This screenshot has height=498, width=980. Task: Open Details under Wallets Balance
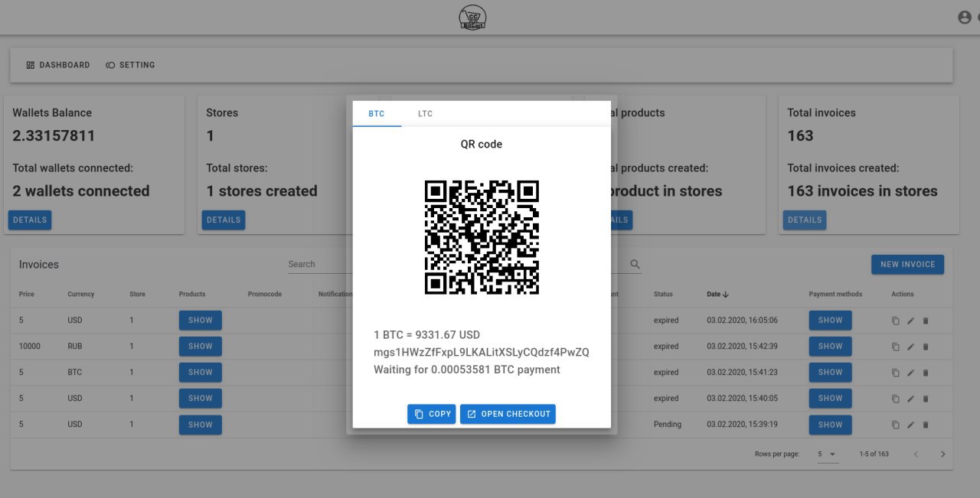click(x=30, y=220)
